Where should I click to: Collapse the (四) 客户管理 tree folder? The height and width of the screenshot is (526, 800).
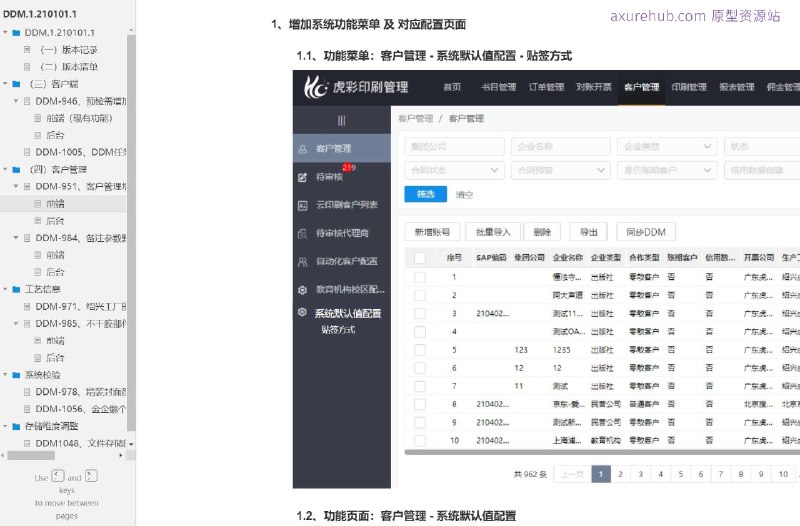[5, 169]
